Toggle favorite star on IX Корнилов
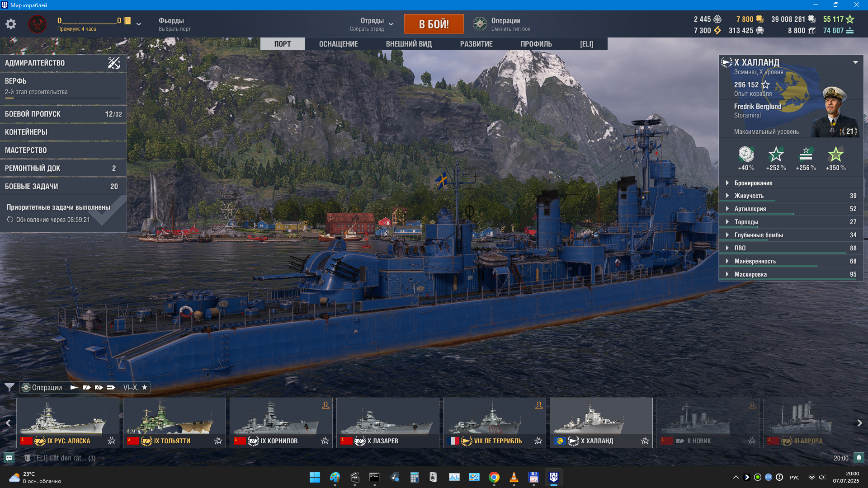The image size is (868, 488). tap(325, 441)
